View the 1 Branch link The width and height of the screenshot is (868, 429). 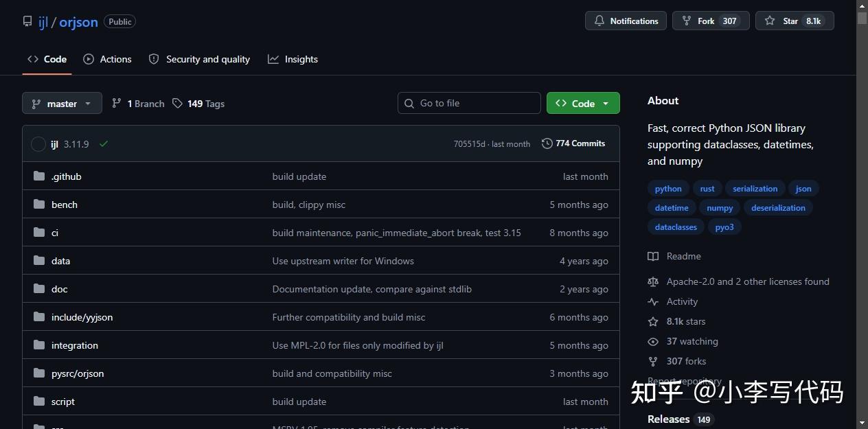click(x=138, y=104)
